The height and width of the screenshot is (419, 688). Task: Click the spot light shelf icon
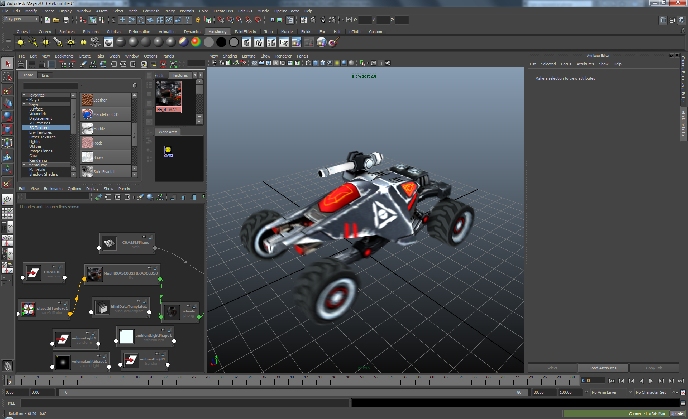coord(57,42)
